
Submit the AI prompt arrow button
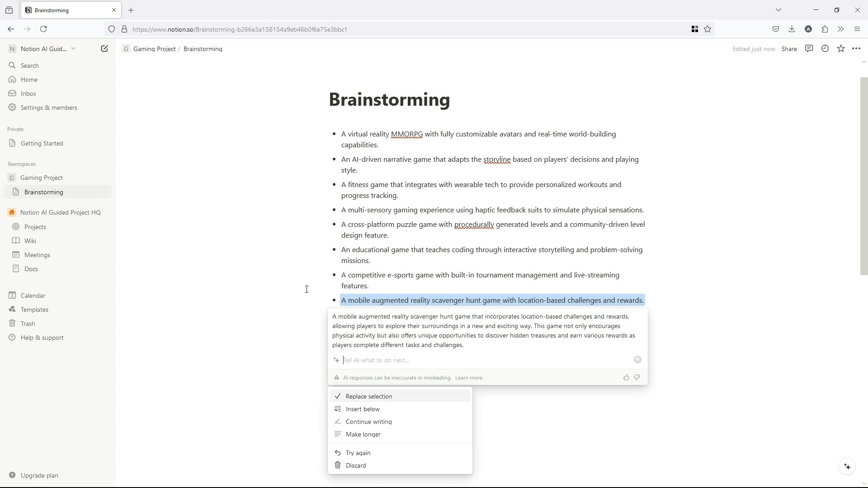click(637, 360)
